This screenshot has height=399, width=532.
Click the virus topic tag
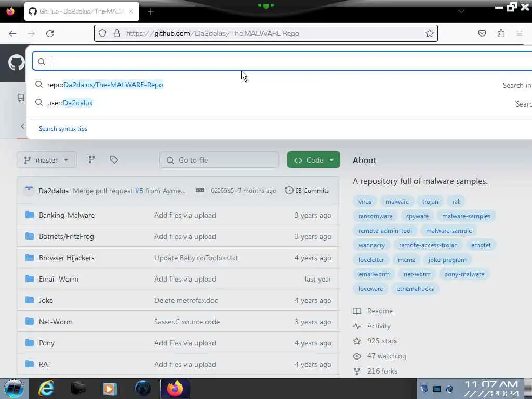tap(365, 202)
